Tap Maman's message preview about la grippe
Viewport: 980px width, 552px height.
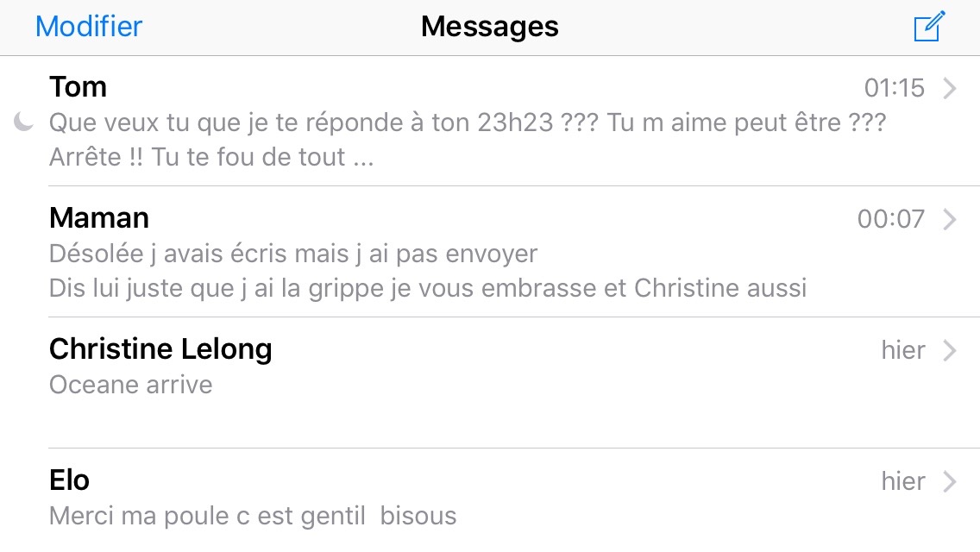click(427, 287)
